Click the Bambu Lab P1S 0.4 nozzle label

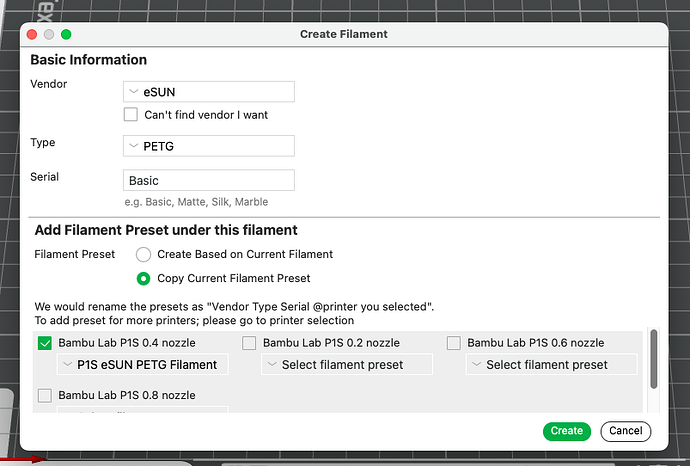click(127, 343)
